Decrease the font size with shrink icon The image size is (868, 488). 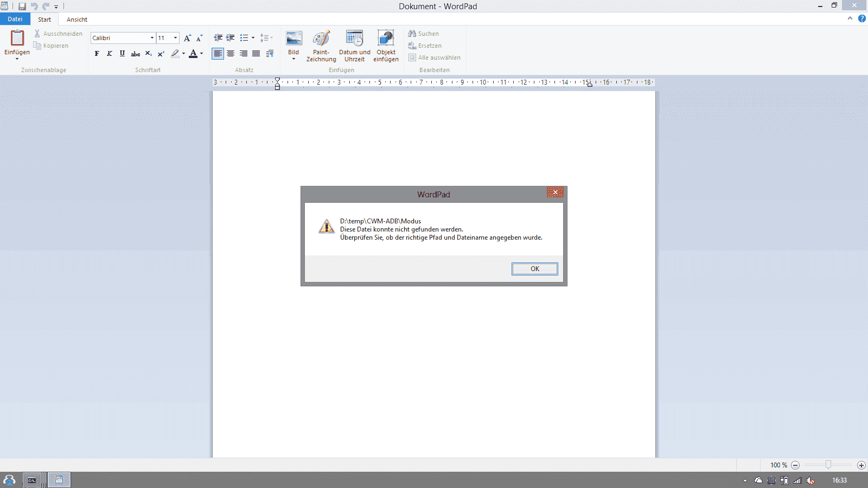pyautogui.click(x=200, y=38)
